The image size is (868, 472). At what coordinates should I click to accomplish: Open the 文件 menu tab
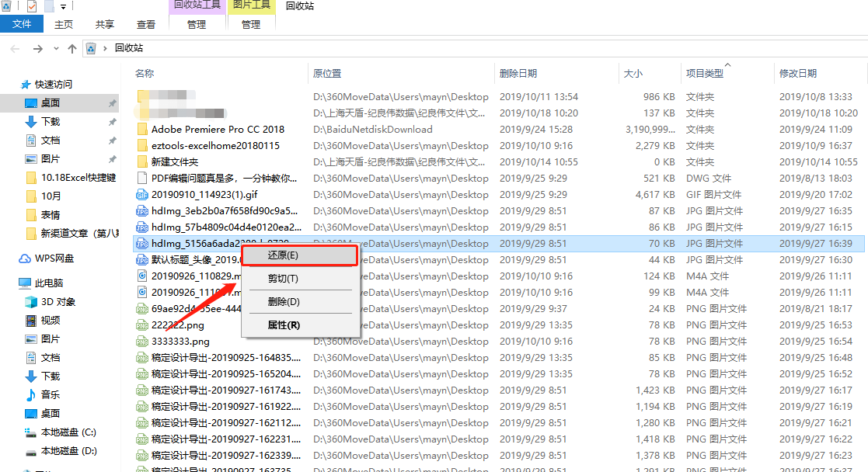(x=22, y=24)
